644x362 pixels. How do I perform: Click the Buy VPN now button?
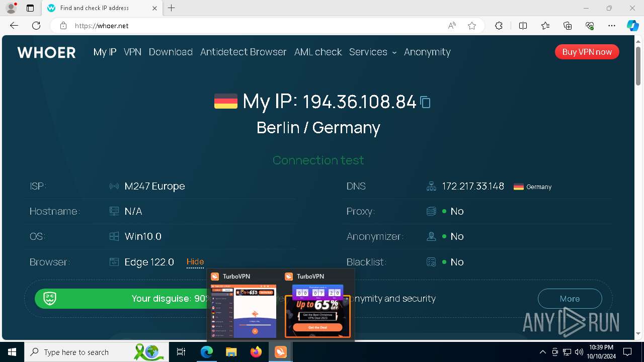click(x=587, y=52)
